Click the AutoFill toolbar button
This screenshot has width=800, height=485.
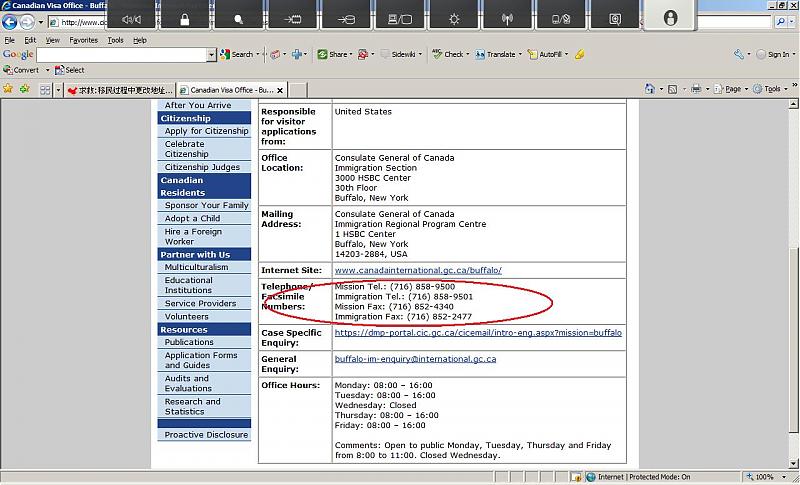545,54
